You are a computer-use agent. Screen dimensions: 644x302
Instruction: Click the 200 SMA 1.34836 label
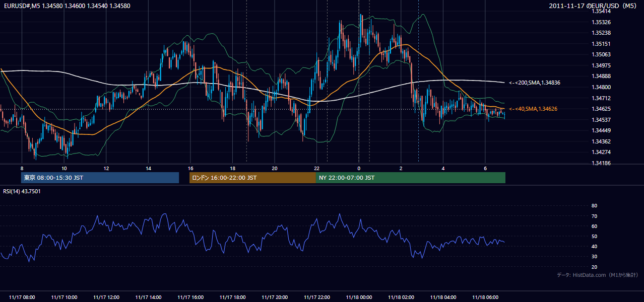(x=535, y=83)
